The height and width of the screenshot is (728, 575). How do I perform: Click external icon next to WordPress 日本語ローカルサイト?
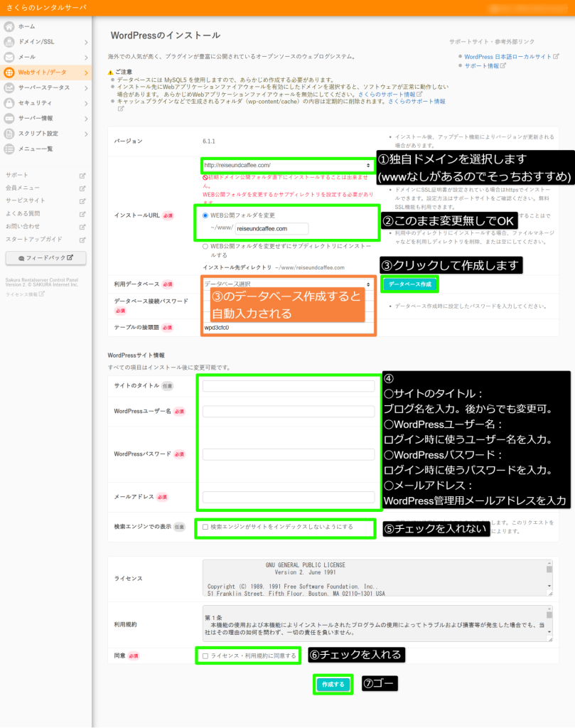click(x=556, y=56)
